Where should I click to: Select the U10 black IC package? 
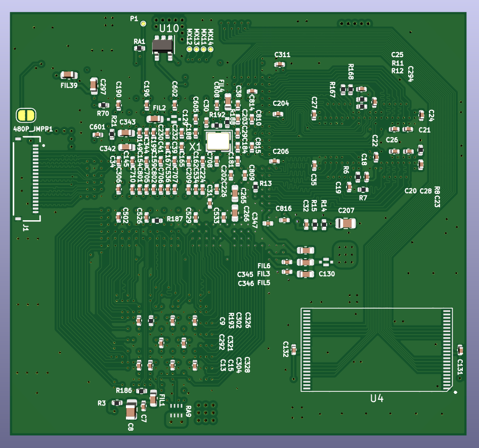pyautogui.click(x=162, y=46)
